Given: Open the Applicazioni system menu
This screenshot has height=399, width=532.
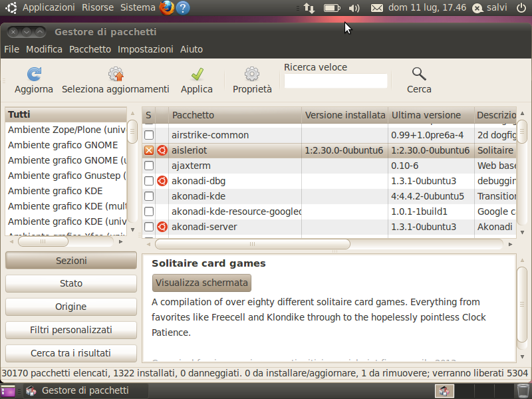Looking at the screenshot, I should click(49, 8).
